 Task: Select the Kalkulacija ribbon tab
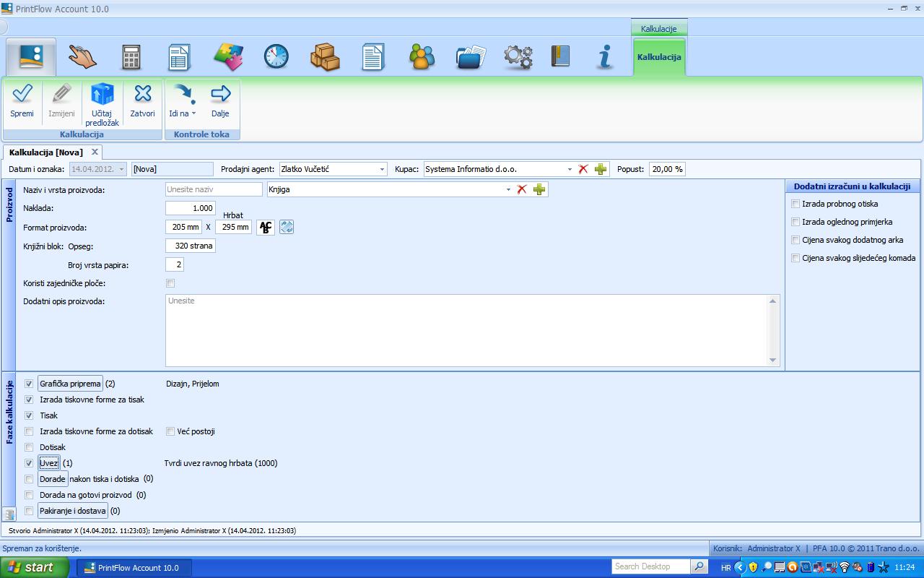(659, 57)
